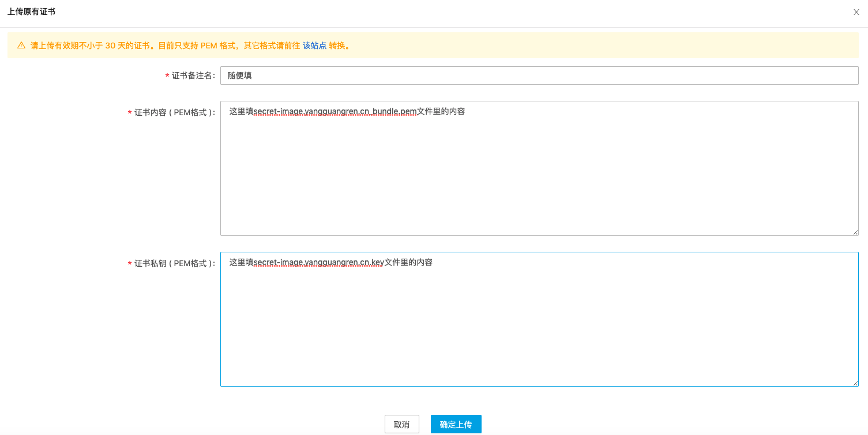Click the 取消 button
The image size is (868, 435).
[x=402, y=424]
